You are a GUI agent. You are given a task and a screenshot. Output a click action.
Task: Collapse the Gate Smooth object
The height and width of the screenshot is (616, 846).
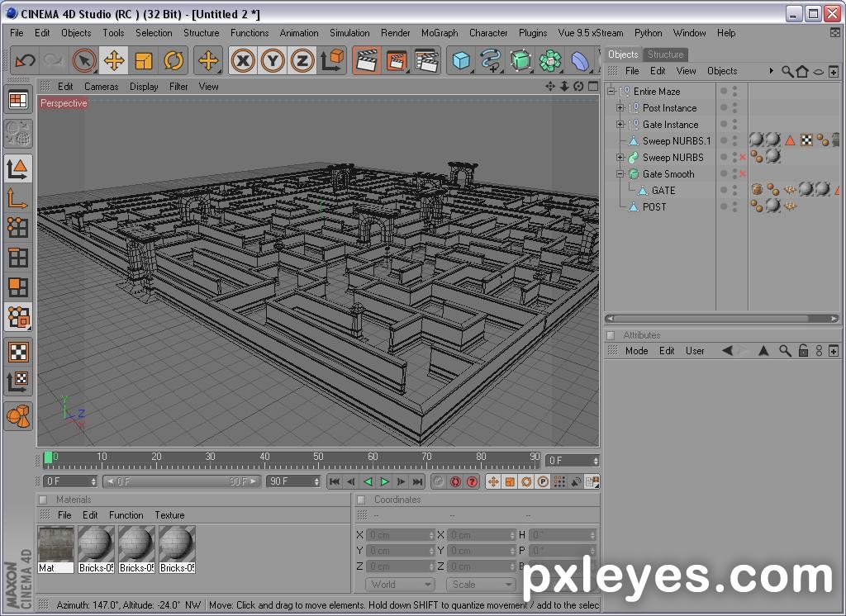[x=620, y=173]
